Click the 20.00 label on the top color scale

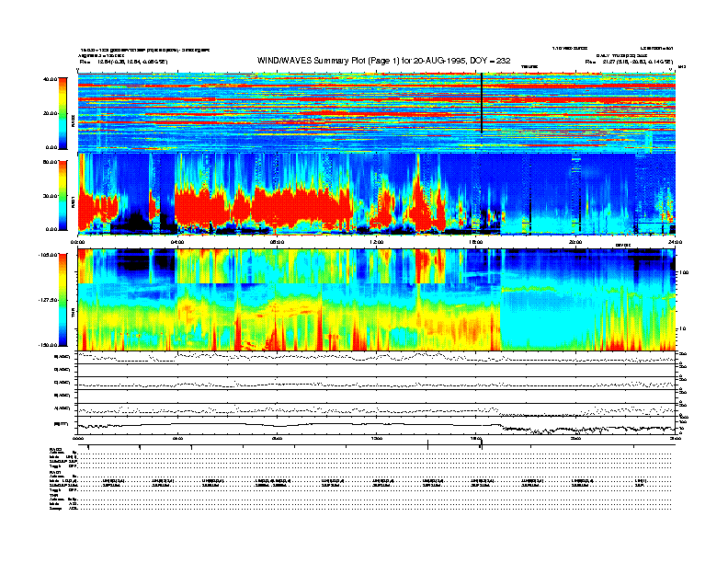[x=50, y=113]
